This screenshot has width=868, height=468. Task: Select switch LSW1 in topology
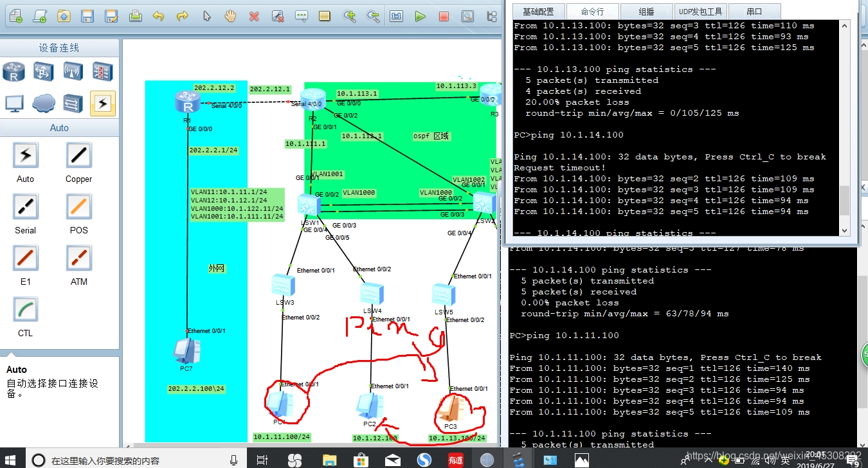(309, 204)
